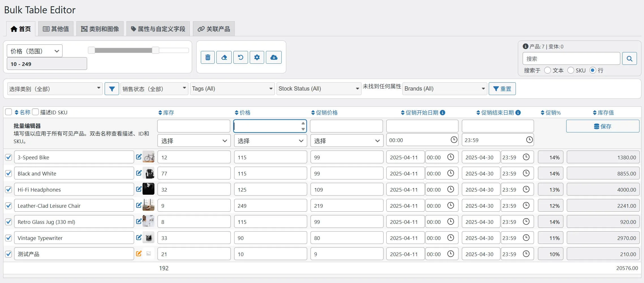Image resolution: width=644 pixels, height=283 pixels.
Task: Open settings with the gear icon
Action: (257, 57)
